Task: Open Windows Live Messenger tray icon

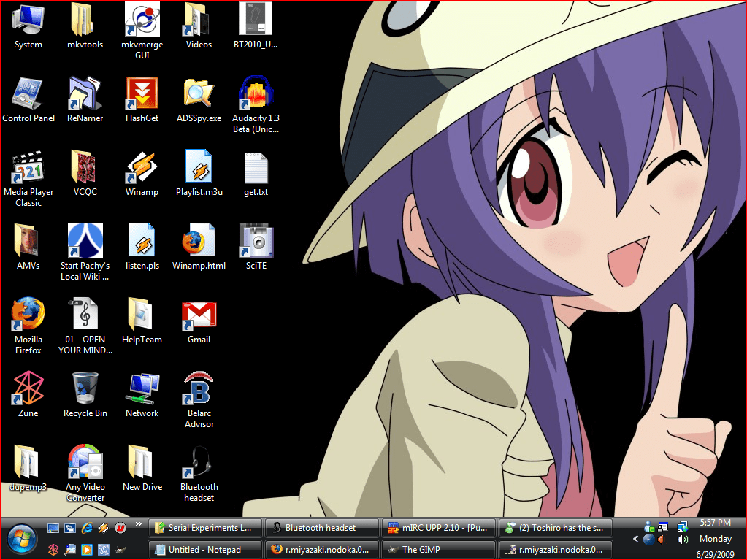Action: (x=649, y=526)
